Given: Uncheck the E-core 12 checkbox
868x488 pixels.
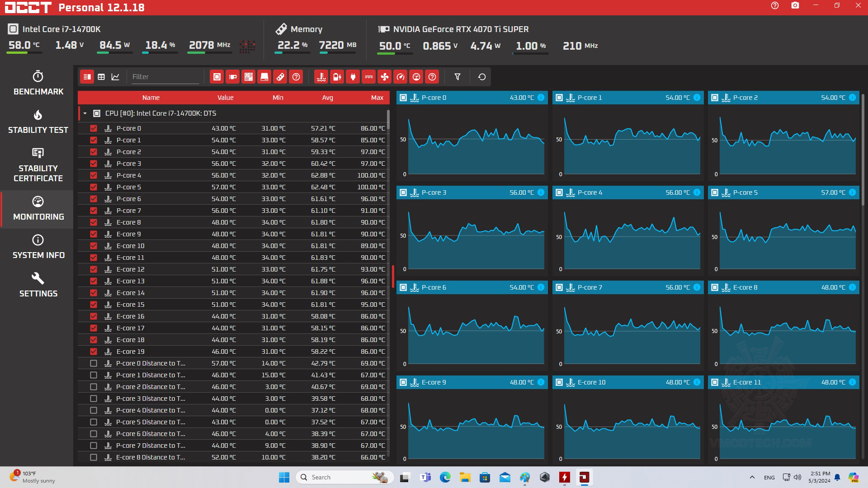Looking at the screenshot, I should coord(94,269).
